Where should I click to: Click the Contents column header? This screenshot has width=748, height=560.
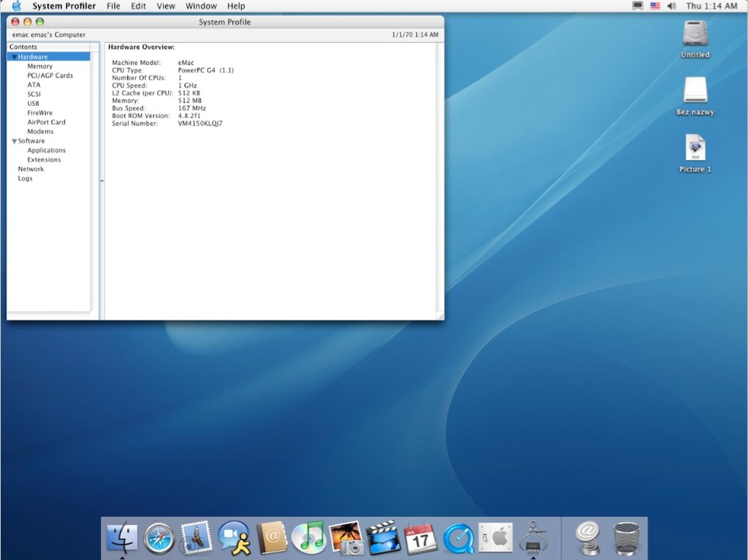[49, 47]
